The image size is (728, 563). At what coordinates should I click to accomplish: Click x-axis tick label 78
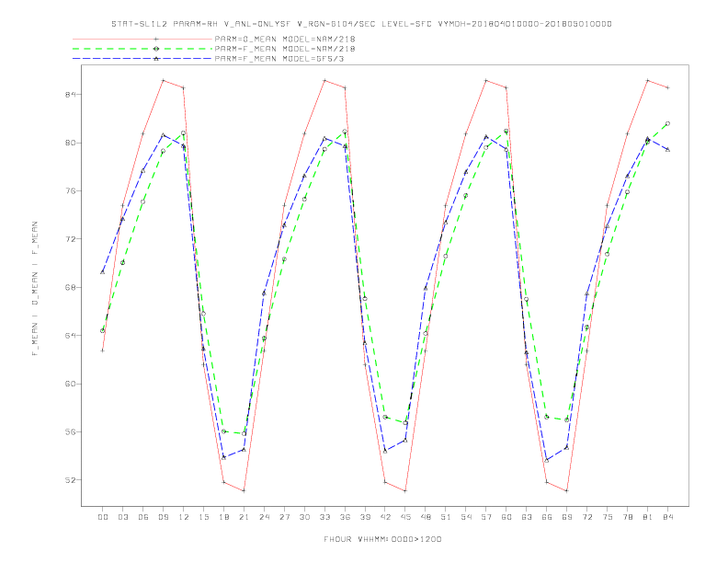pos(628,517)
